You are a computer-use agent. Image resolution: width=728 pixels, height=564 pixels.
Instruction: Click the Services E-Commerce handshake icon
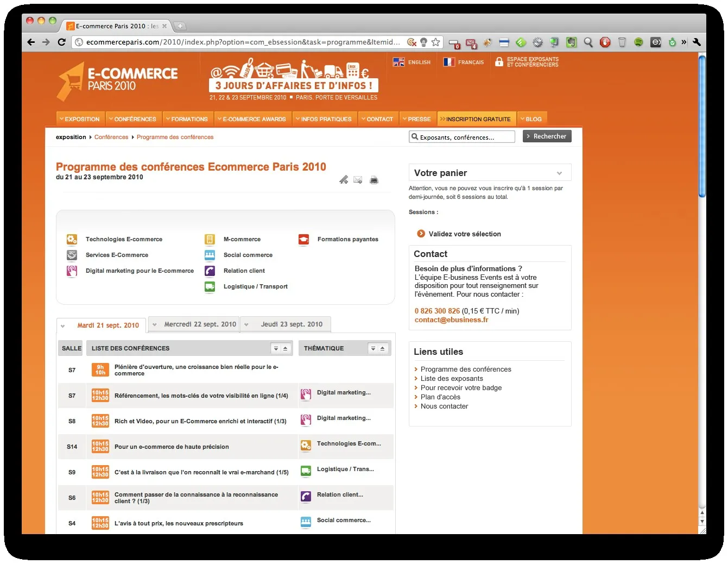(x=72, y=255)
